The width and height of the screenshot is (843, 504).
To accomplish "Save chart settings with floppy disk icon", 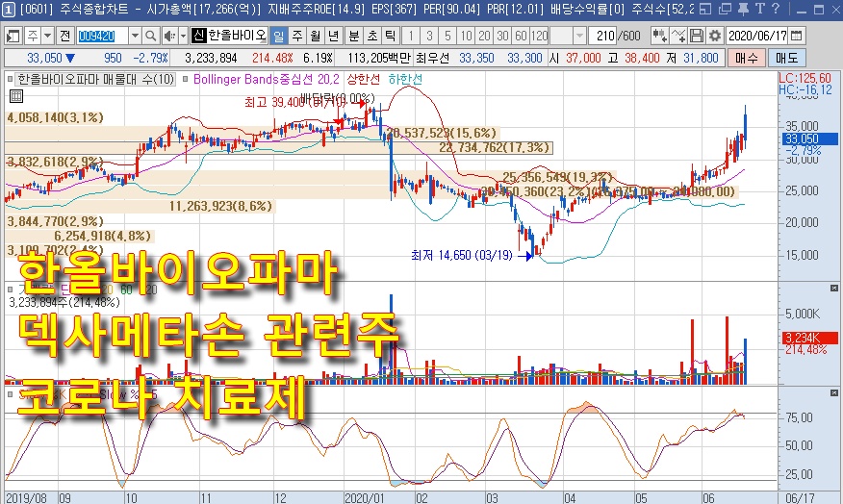I will 697,36.
